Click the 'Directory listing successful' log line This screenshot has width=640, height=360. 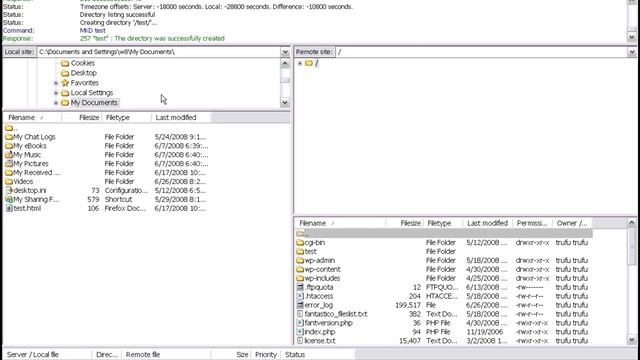pos(118,15)
